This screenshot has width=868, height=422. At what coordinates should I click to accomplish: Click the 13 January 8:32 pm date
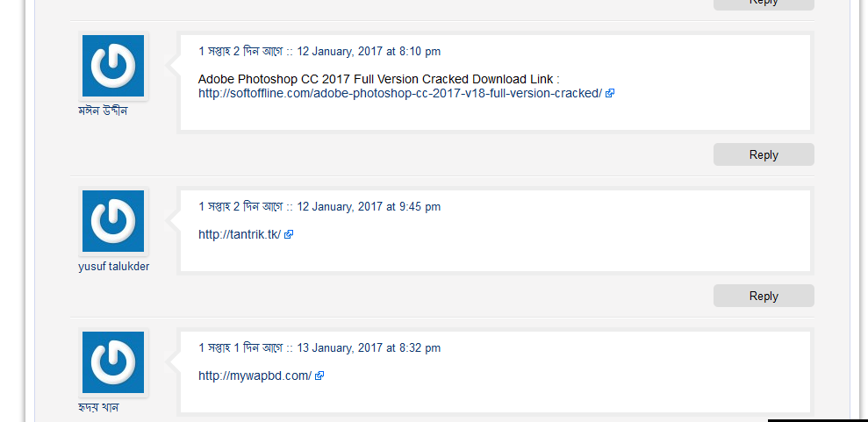[x=369, y=348]
